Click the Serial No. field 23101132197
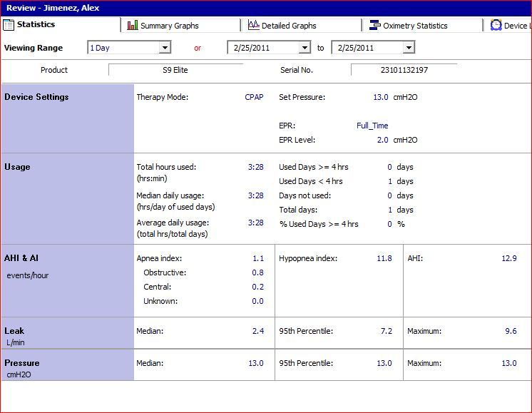This screenshot has height=413, width=532. pos(404,70)
